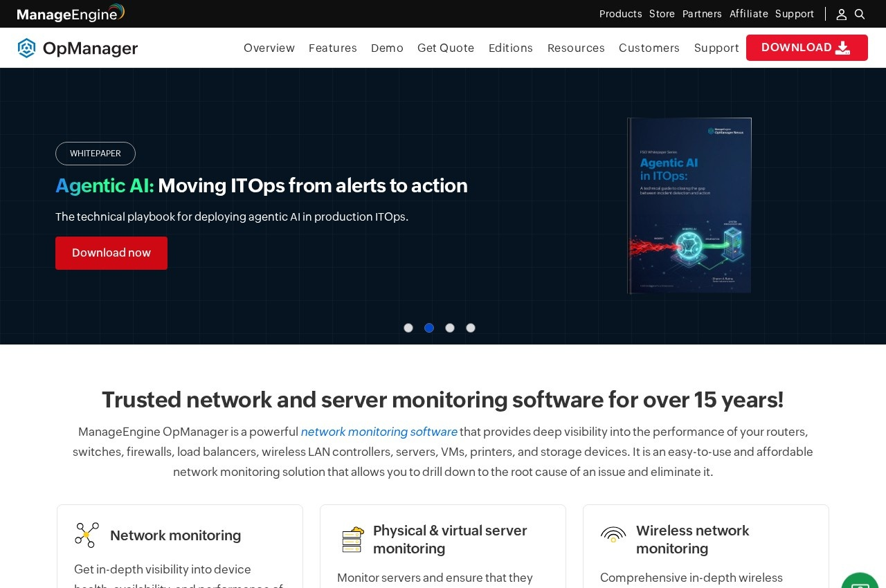Open the search magnifier icon
886x588 pixels.
coord(860,14)
